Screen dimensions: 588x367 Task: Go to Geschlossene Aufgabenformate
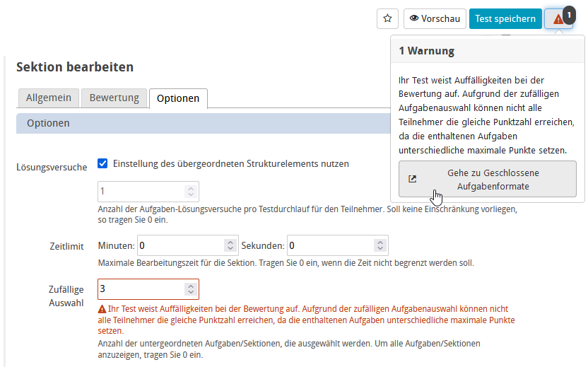pos(487,179)
